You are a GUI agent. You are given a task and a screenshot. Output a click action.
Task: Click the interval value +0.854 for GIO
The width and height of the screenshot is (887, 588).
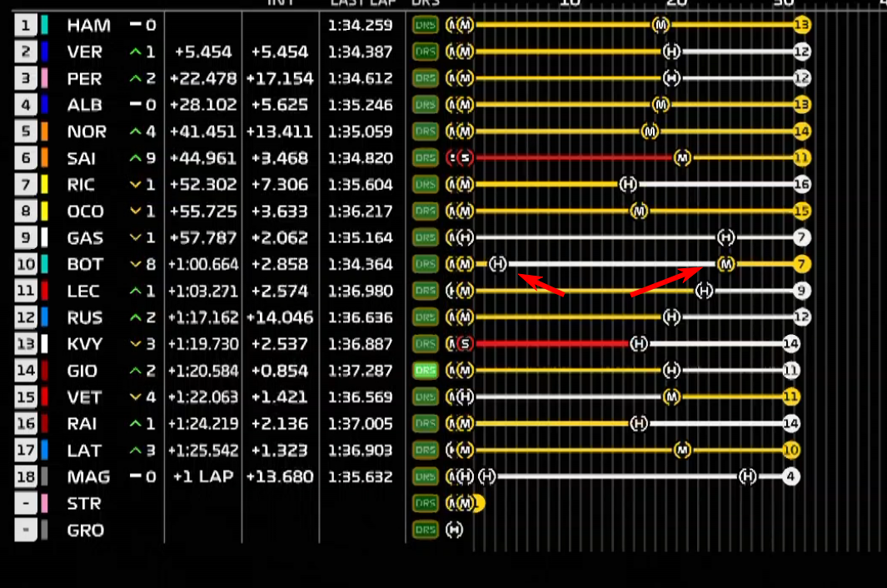tap(280, 370)
